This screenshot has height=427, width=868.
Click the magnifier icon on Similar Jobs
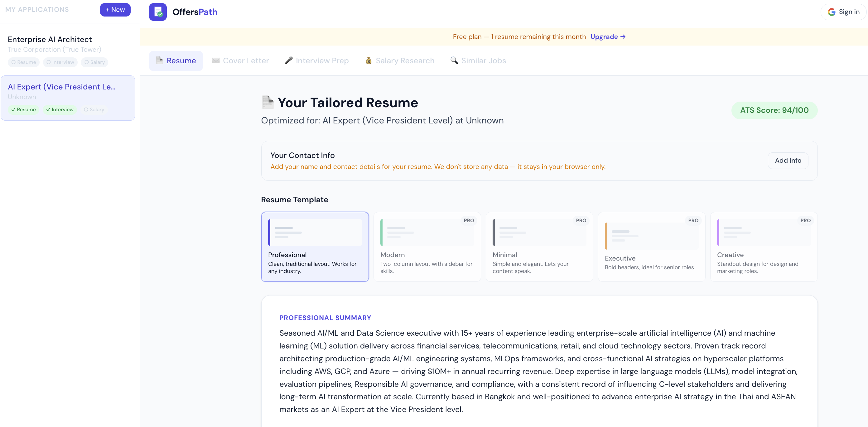[454, 60]
